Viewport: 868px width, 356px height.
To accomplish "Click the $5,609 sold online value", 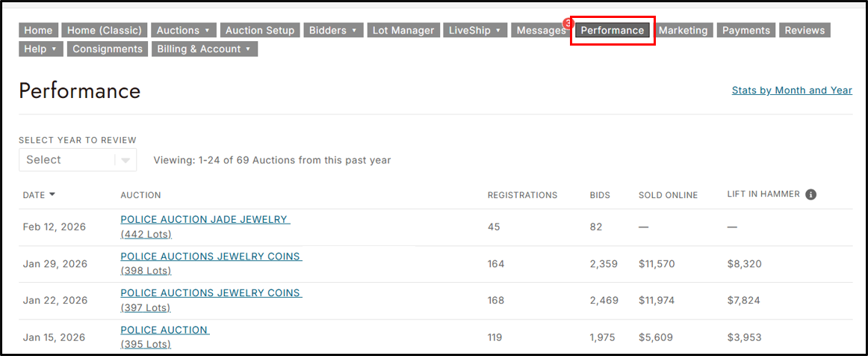I will tap(656, 337).
